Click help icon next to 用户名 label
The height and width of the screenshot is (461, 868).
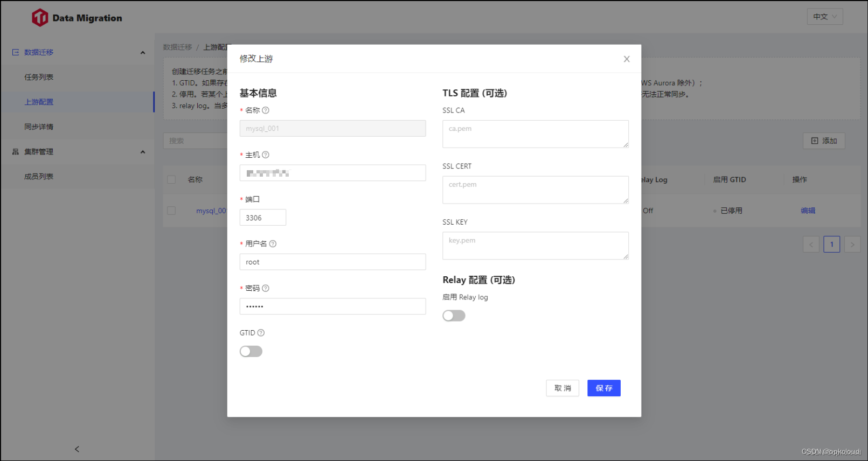(273, 244)
